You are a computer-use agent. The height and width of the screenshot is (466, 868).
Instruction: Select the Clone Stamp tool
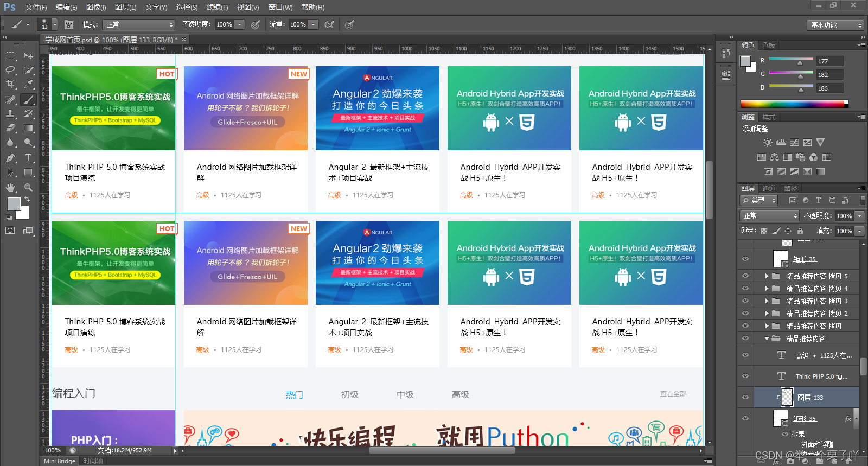[10, 114]
